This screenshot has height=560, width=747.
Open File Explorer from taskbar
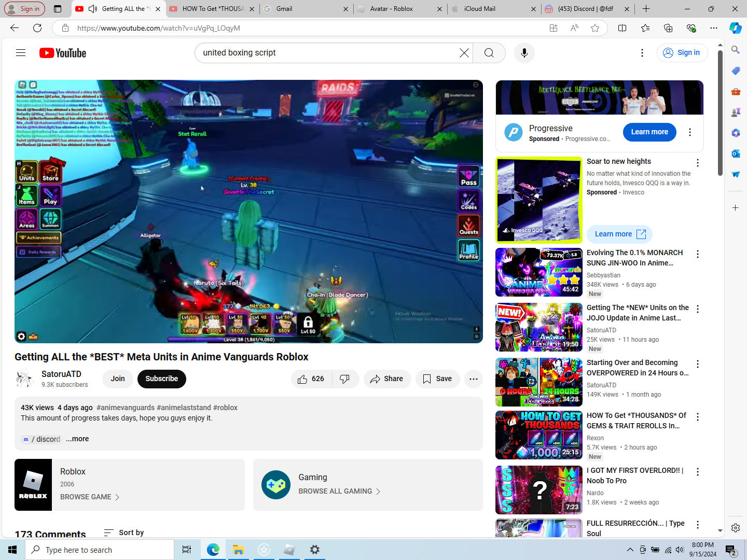(x=238, y=550)
